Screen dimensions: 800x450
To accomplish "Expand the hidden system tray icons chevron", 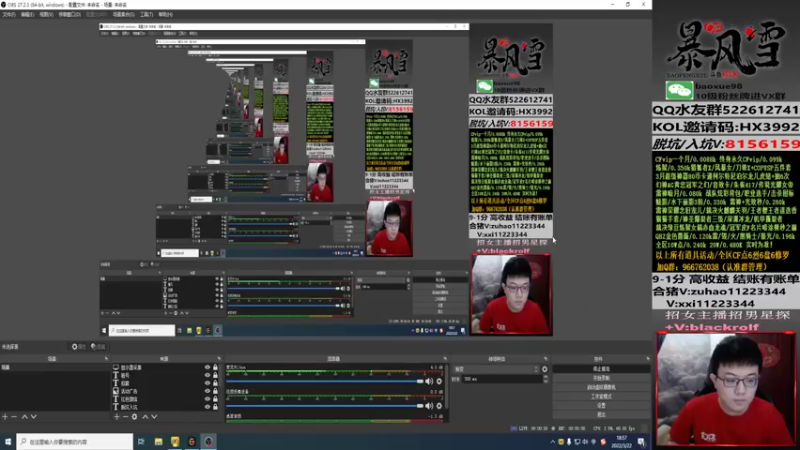I will pyautogui.click(x=553, y=442).
